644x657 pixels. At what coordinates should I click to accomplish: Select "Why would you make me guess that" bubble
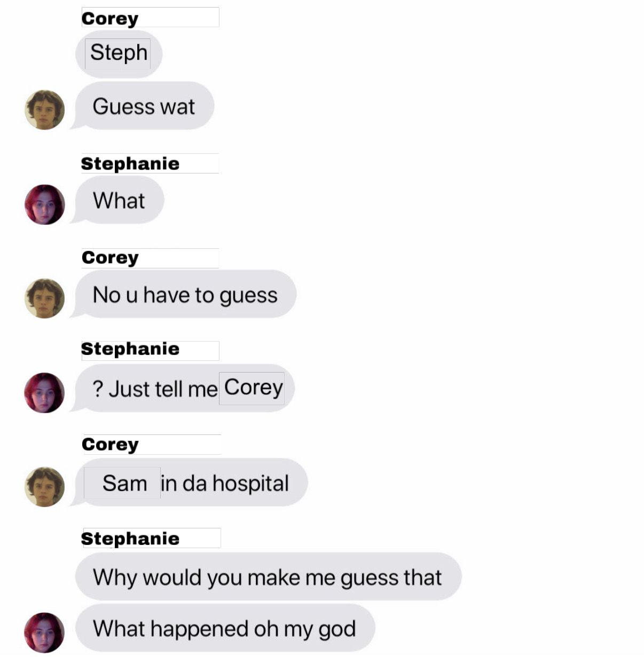(269, 576)
